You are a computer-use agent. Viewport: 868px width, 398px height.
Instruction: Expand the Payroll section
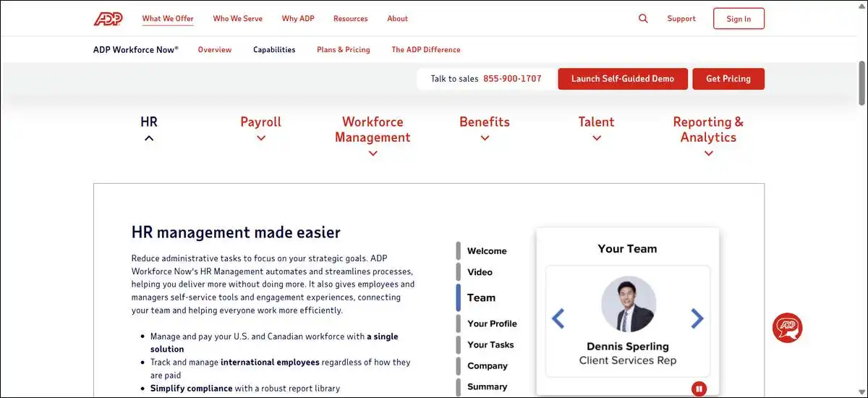click(260, 129)
